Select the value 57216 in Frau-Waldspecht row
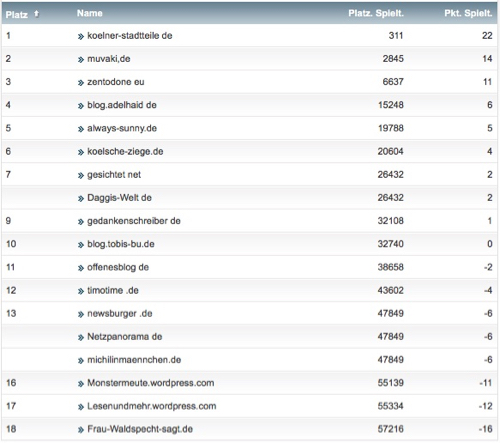The image size is (500, 443). click(391, 429)
